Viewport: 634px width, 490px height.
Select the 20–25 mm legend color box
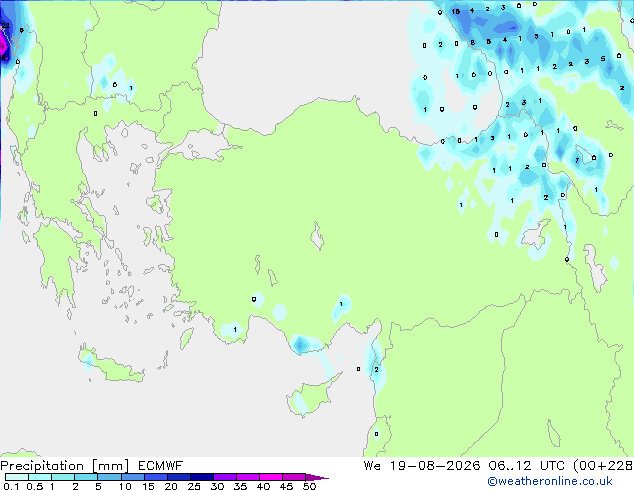[179, 477]
